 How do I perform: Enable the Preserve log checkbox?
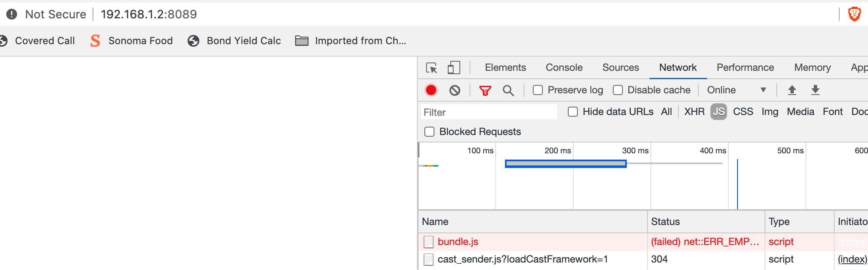coord(538,90)
